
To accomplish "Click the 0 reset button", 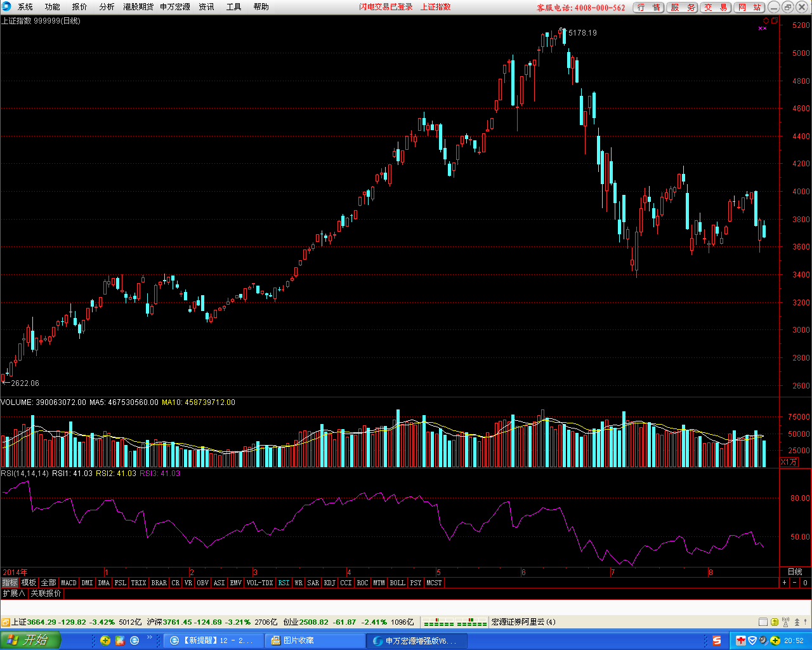I will coord(805,583).
